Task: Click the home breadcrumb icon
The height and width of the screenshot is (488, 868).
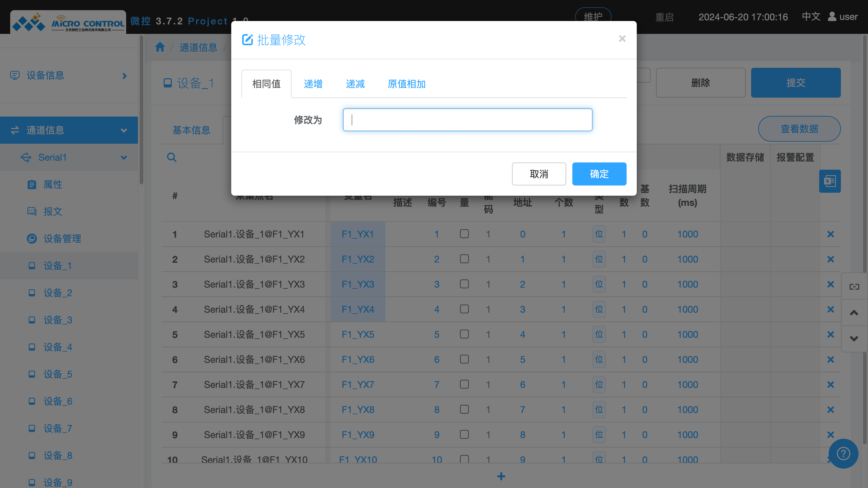Action: [x=160, y=47]
